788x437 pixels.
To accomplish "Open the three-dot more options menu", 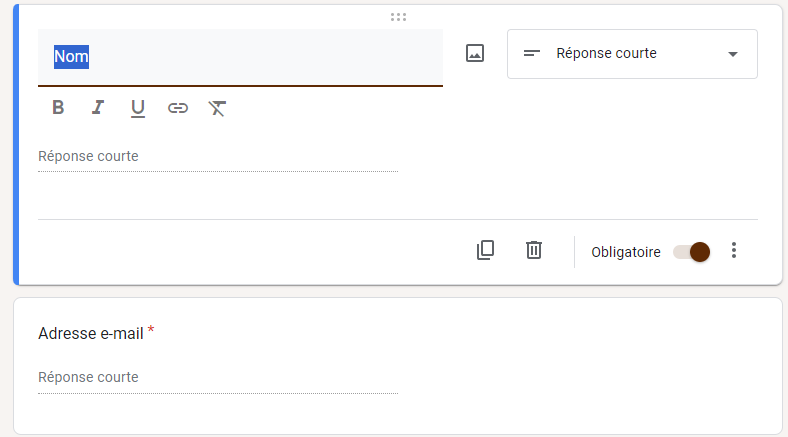I will tap(734, 251).
